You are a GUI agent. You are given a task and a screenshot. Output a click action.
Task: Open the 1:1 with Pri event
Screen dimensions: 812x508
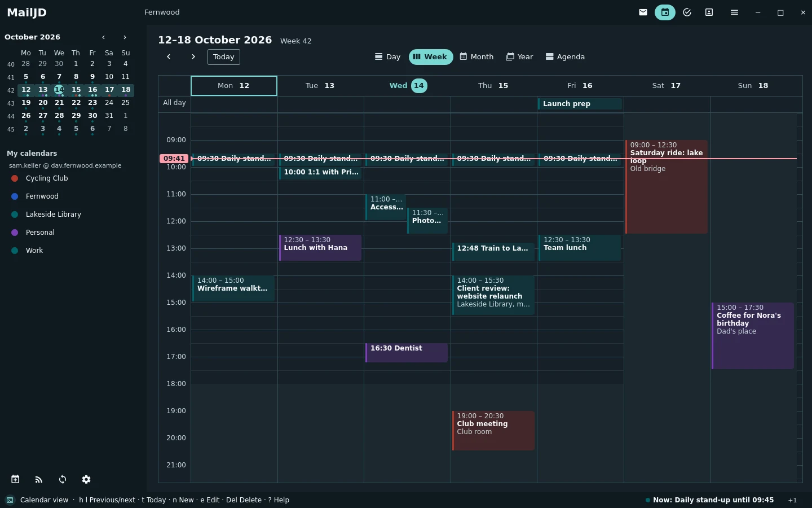pos(320,173)
